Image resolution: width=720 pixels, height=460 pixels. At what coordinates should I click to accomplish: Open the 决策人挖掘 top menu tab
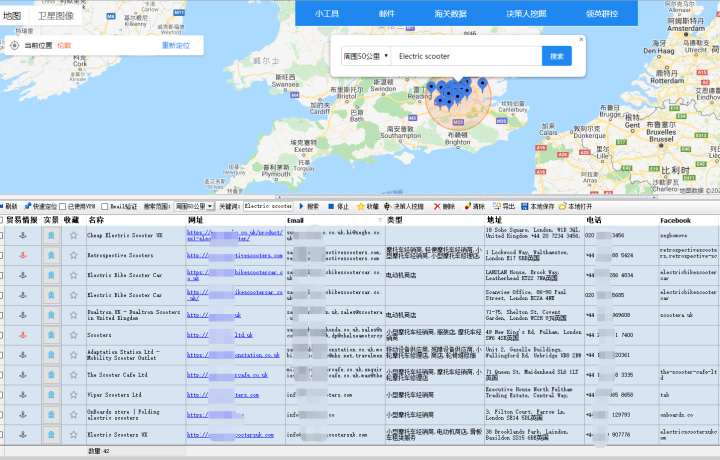(526, 14)
